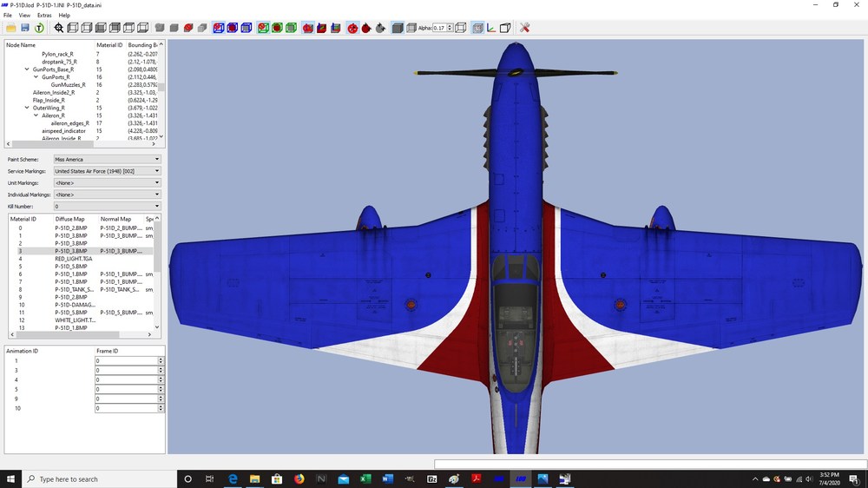This screenshot has height=488, width=868.
Task: Toggle the blue wireframe cube with red mark
Action: coord(219,28)
